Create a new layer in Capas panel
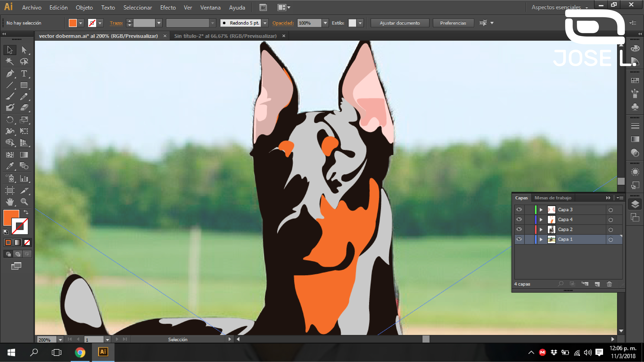 (597, 284)
